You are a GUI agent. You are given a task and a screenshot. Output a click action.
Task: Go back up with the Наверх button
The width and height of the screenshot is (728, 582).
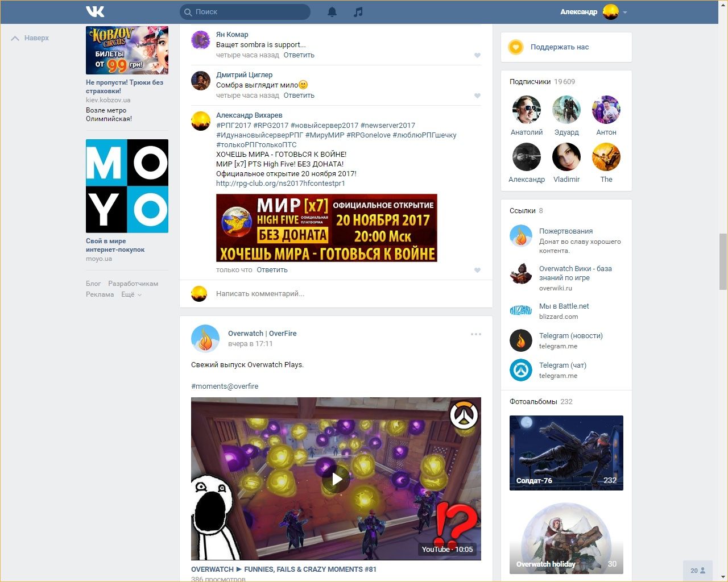click(31, 38)
